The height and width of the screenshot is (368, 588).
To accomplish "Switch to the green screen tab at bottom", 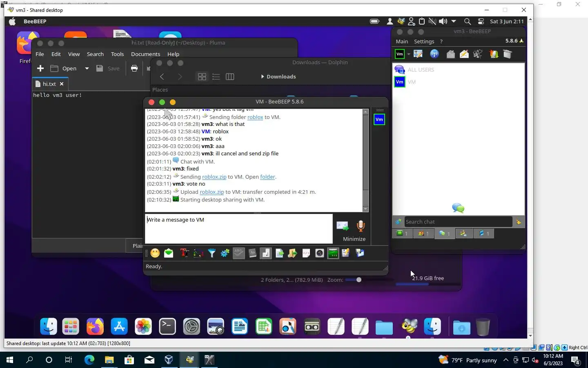I will pos(402,233).
